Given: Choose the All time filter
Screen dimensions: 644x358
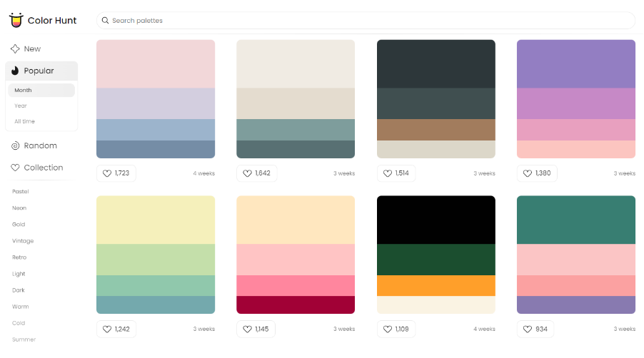Looking at the screenshot, I should click(24, 121).
